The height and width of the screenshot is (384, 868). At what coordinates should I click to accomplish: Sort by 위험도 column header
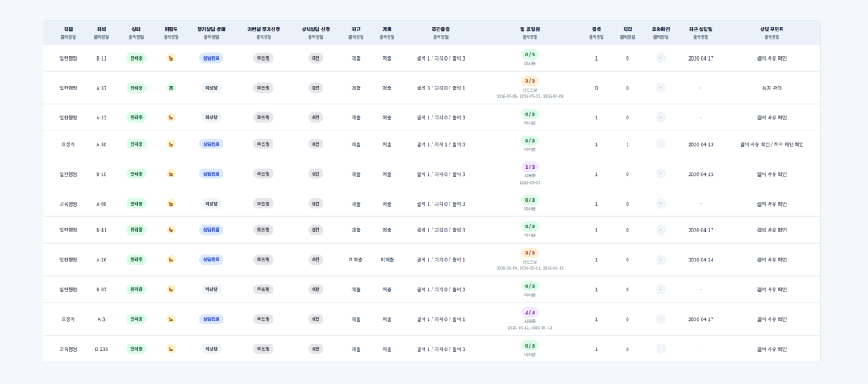click(x=171, y=29)
